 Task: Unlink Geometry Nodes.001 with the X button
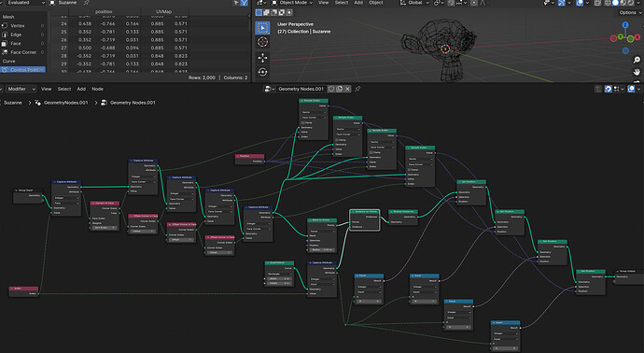[x=347, y=89]
